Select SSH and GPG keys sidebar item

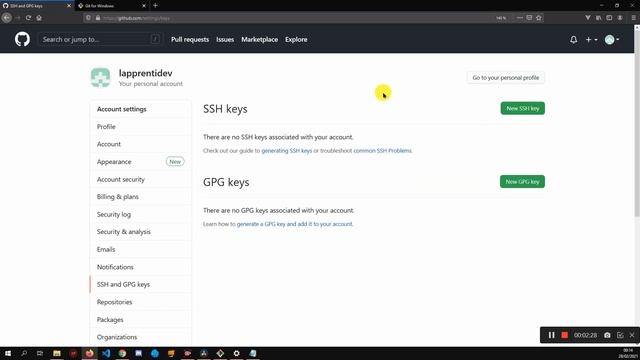pyautogui.click(x=141, y=284)
